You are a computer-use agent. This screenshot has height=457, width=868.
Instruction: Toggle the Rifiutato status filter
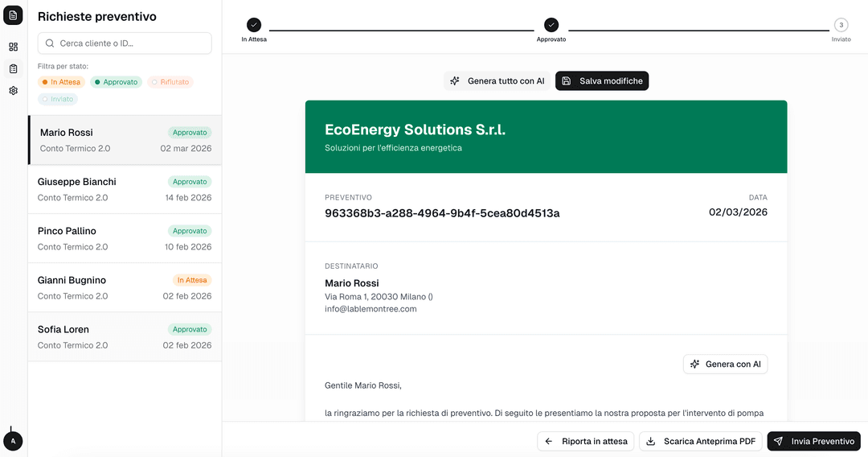click(170, 82)
